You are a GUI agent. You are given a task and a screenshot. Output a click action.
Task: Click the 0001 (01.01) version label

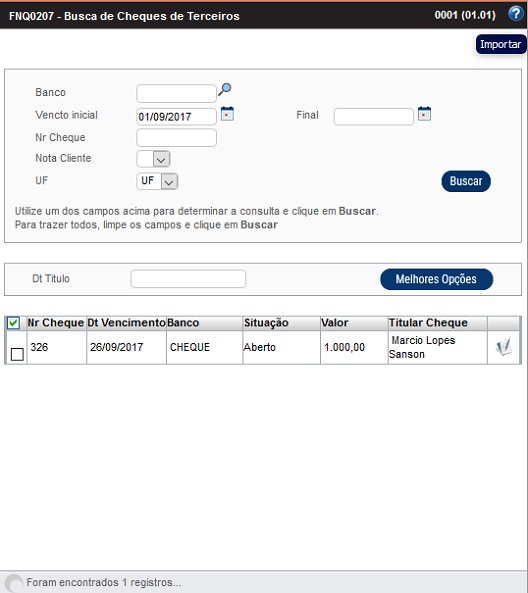pyautogui.click(x=465, y=15)
